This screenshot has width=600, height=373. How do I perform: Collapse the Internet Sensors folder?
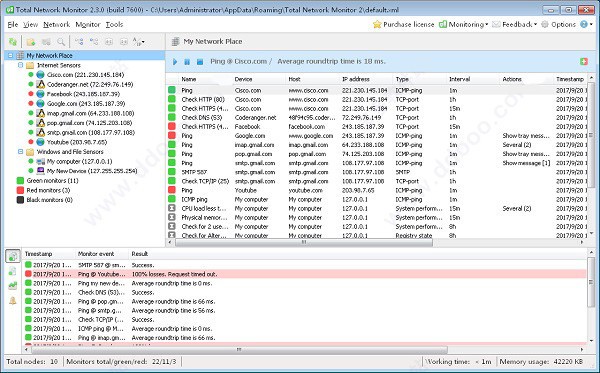[21, 65]
